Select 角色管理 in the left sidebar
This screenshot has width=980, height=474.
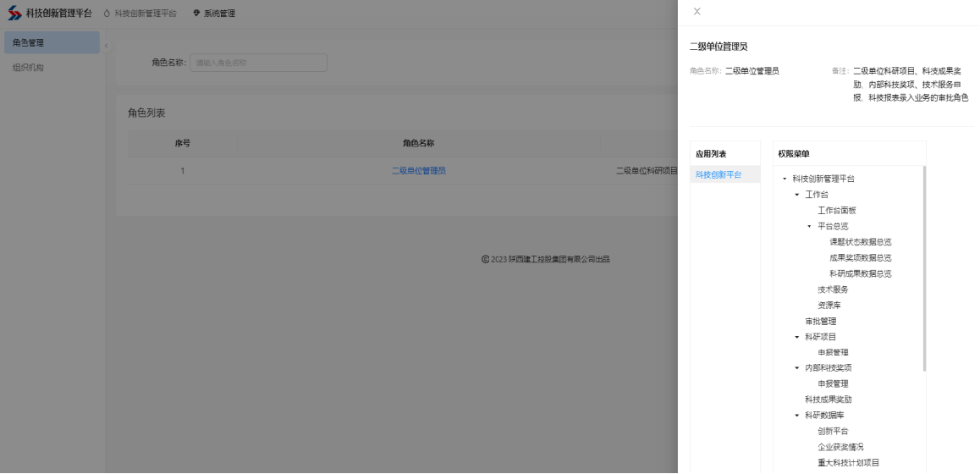[x=28, y=42]
